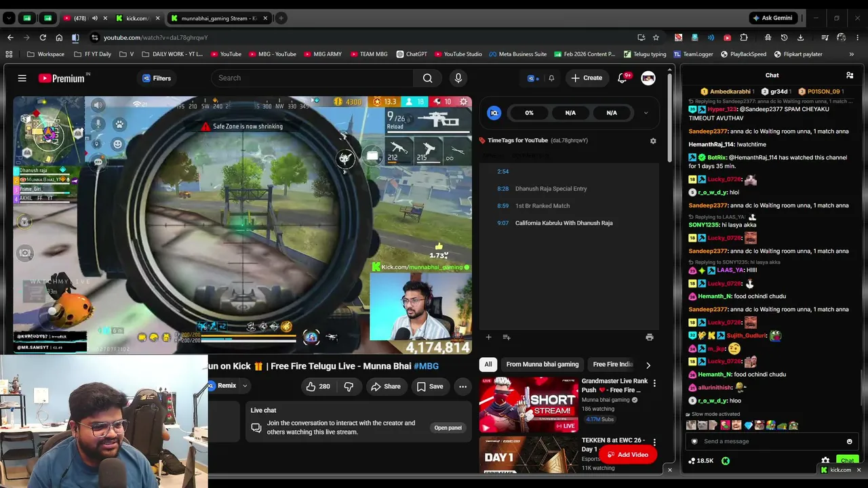Open the Filters button

click(x=157, y=79)
